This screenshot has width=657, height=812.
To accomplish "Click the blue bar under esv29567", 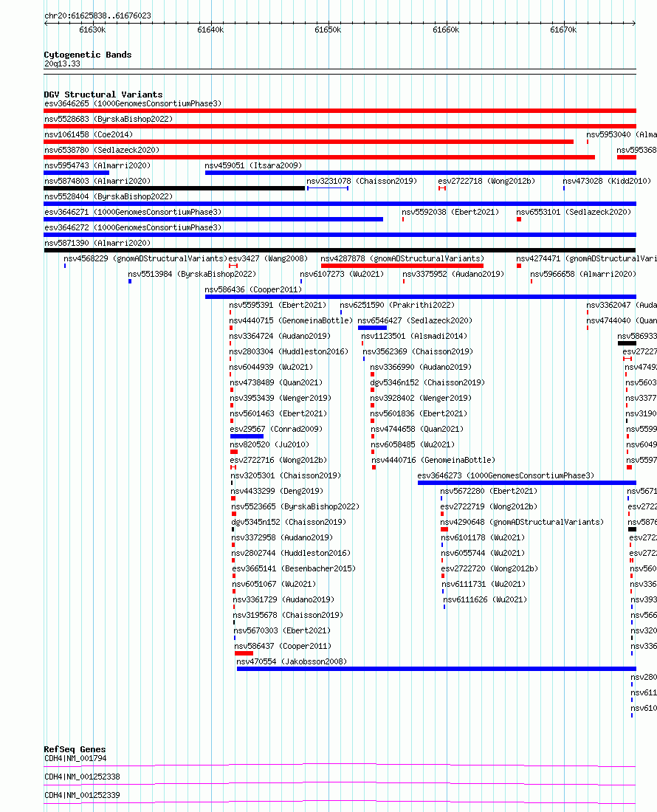I will tap(247, 436).
